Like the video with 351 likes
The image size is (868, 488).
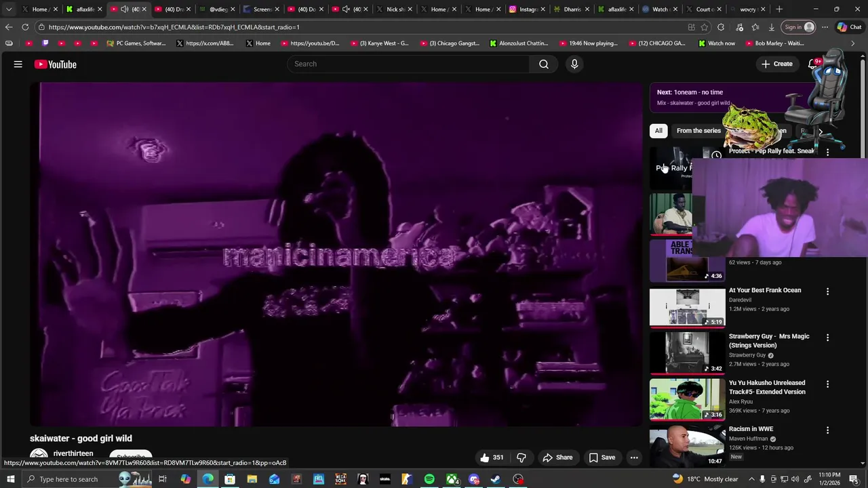point(492,457)
